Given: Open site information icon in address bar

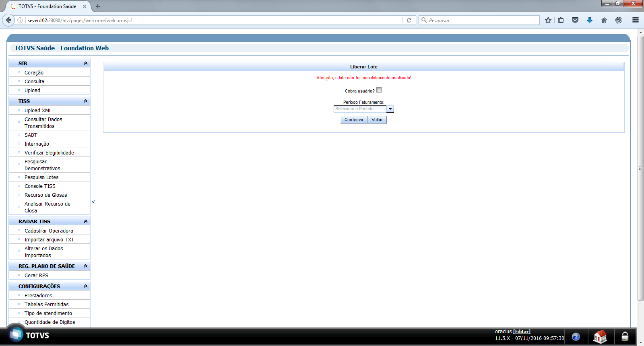Looking at the screenshot, I should tap(20, 20).
